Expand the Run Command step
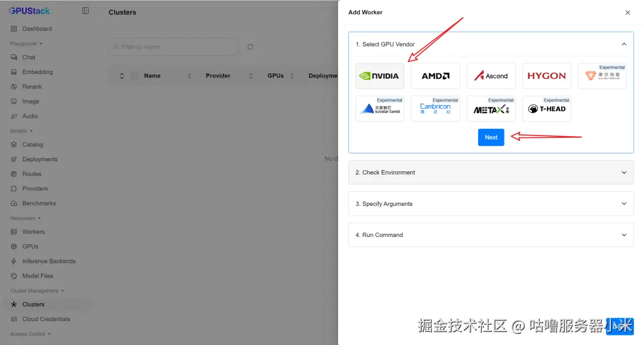Image resolution: width=644 pixels, height=345 pixels. [x=624, y=235]
